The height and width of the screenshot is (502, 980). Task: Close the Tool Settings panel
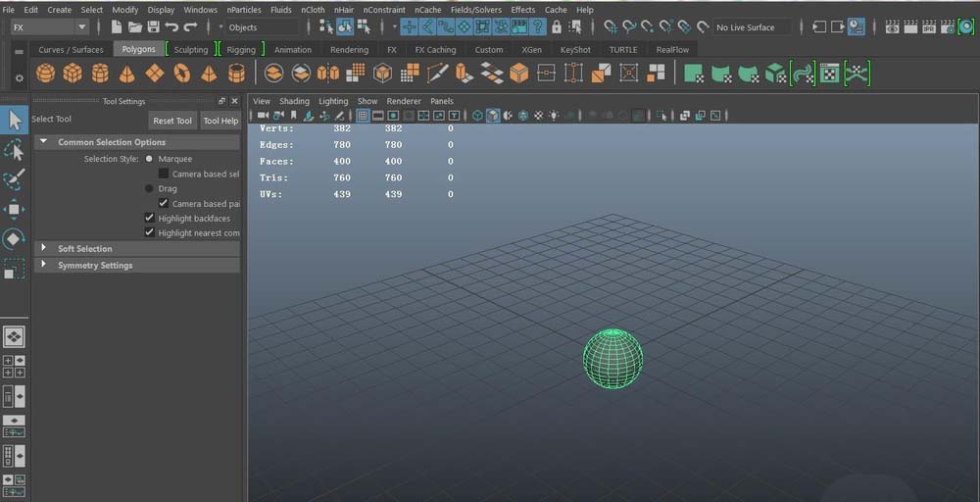click(235, 101)
